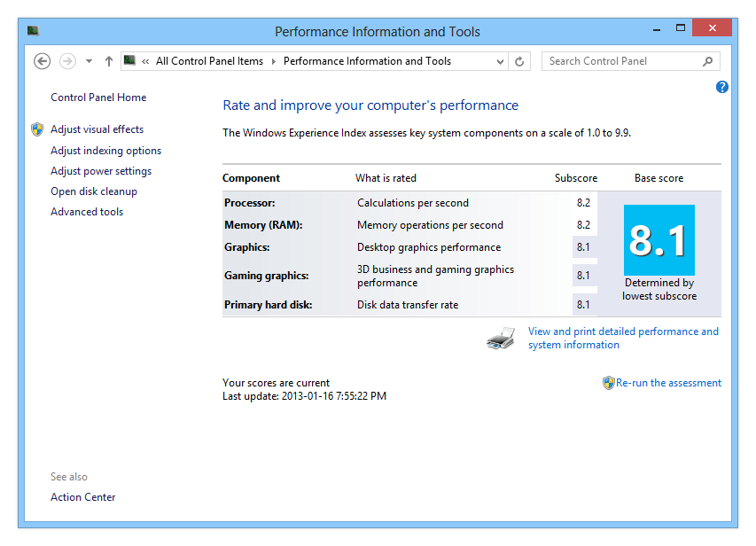Maximize the Performance Information window
Viewport: 756px width, 546px height.
681,28
